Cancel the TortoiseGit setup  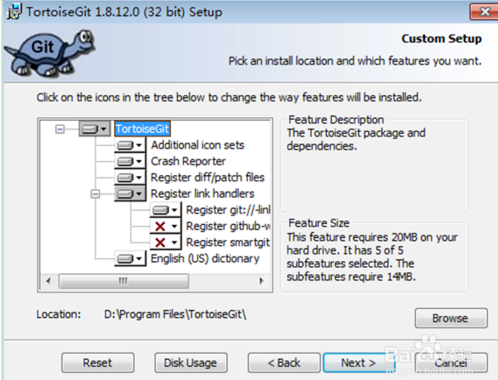(451, 363)
